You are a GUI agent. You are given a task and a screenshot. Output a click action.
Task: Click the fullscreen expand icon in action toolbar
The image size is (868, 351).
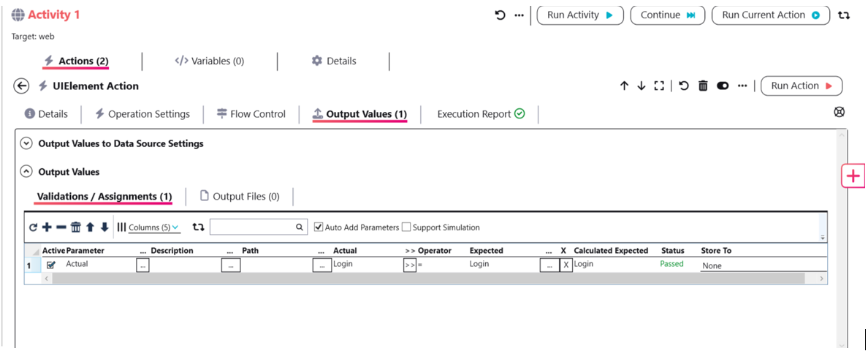click(x=659, y=86)
